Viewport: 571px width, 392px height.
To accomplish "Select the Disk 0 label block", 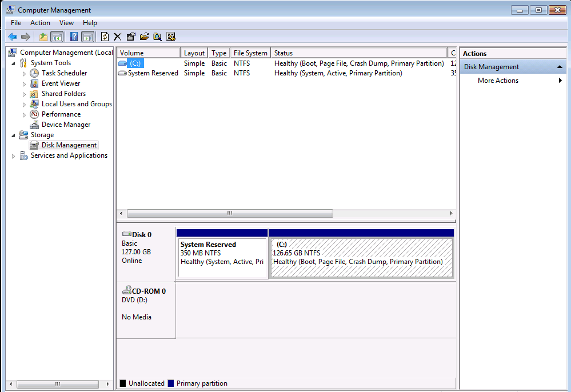I will (146, 253).
